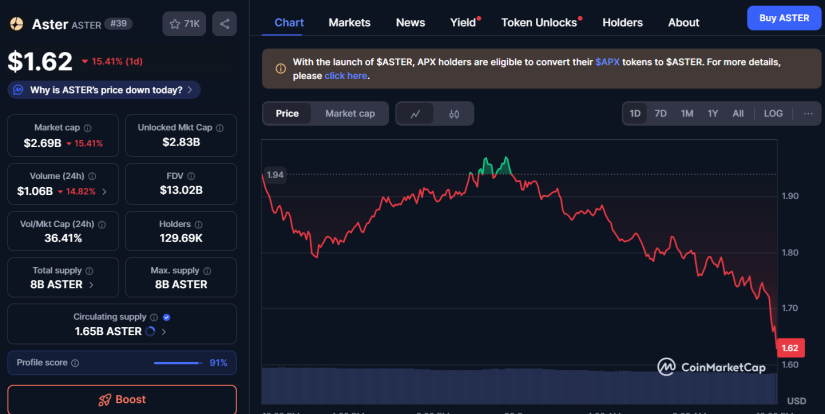Set chart range to 1M

687,114
